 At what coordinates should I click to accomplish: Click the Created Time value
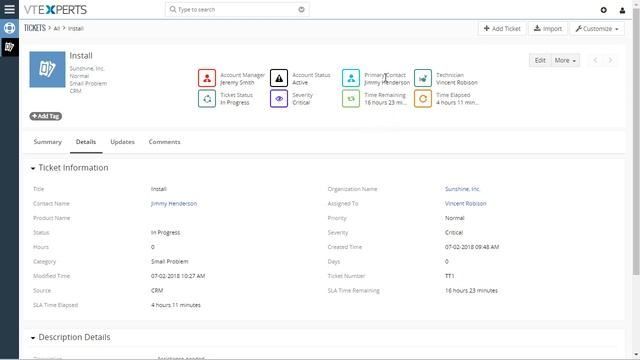(x=472, y=247)
